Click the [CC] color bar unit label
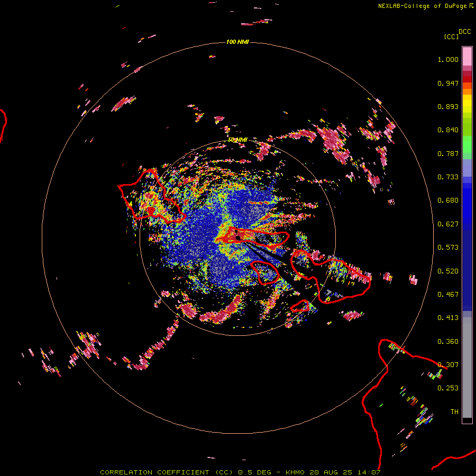This screenshot has height=476, width=476. click(451, 36)
